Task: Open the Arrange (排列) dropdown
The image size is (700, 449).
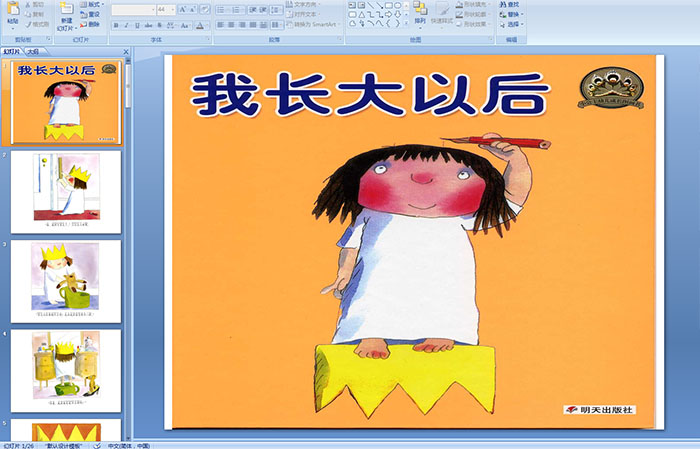Action: click(x=420, y=13)
